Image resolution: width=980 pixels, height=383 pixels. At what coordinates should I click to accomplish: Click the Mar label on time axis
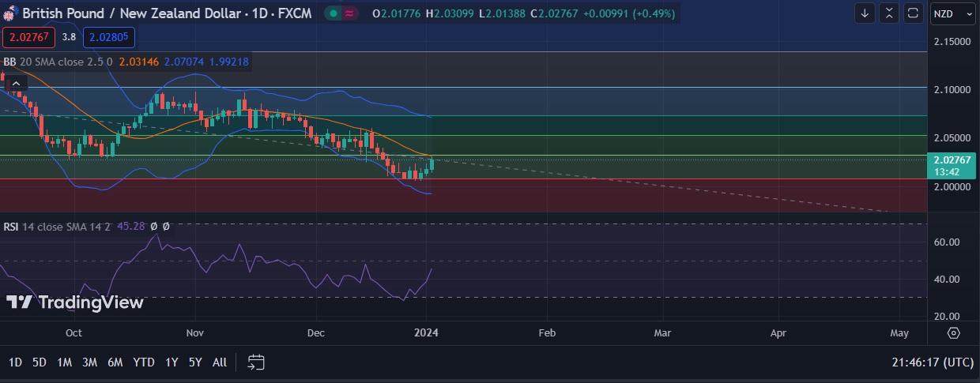(662, 332)
